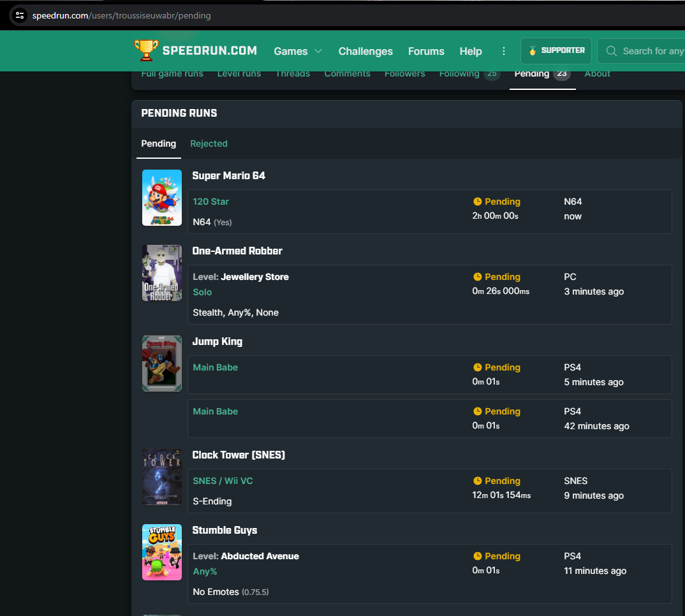
Task: Click the 'Stealth, Any%, None' run detail
Action: tap(235, 313)
